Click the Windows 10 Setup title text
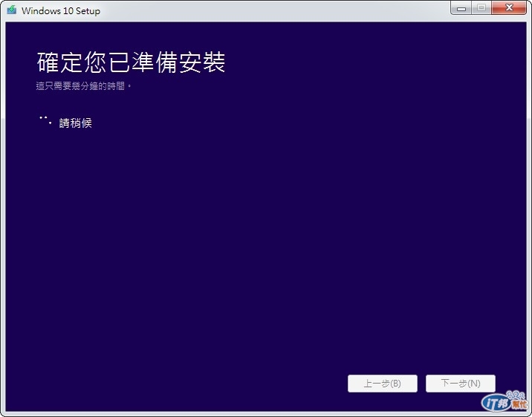The height and width of the screenshot is (417, 532). pos(61,11)
